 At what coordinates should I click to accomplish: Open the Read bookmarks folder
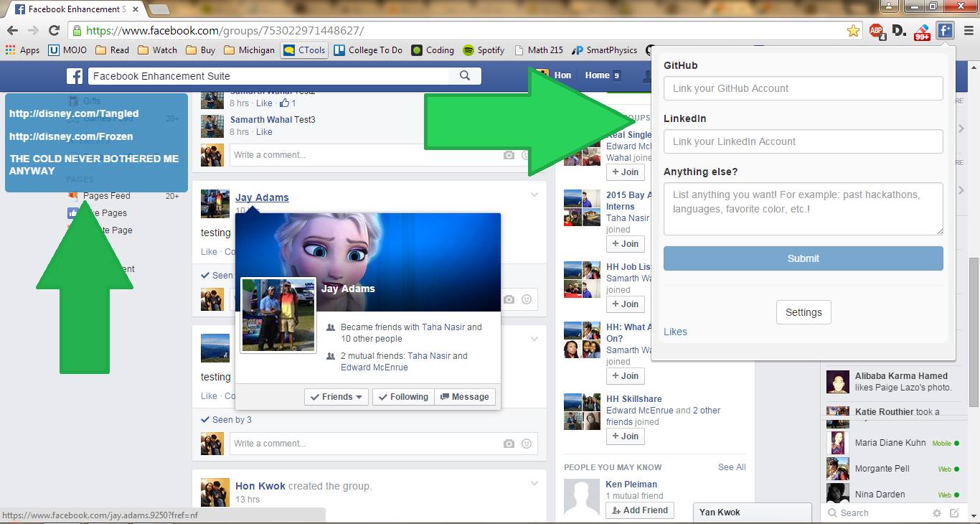[x=113, y=50]
